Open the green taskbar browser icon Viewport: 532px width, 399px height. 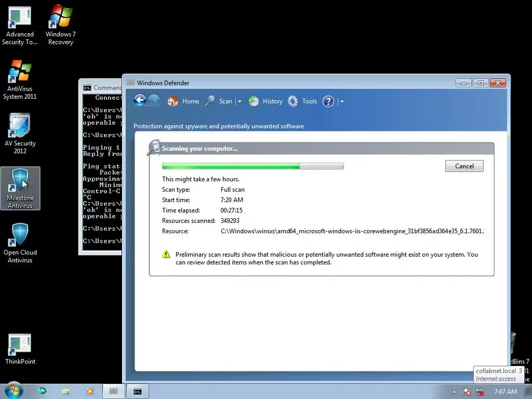[x=42, y=391]
